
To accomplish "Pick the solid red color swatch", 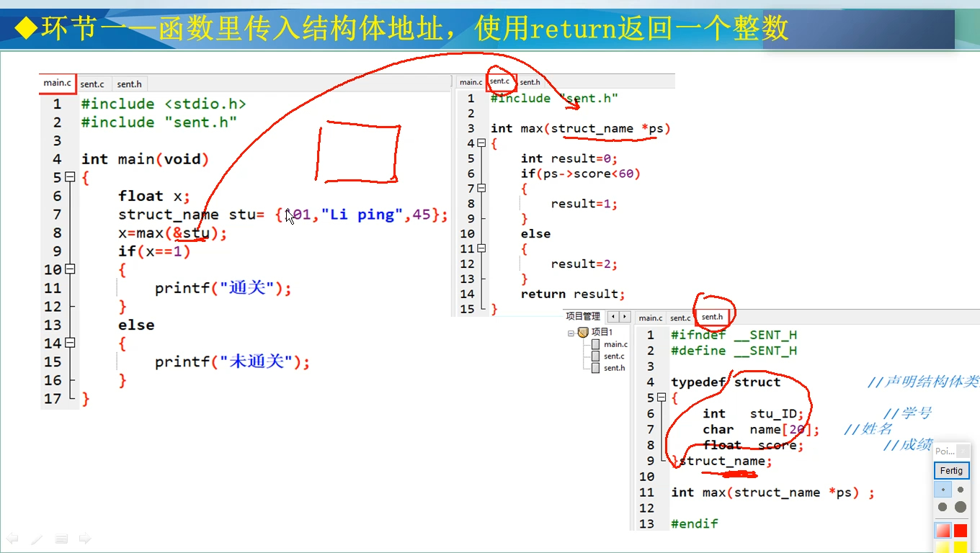I will click(x=961, y=530).
